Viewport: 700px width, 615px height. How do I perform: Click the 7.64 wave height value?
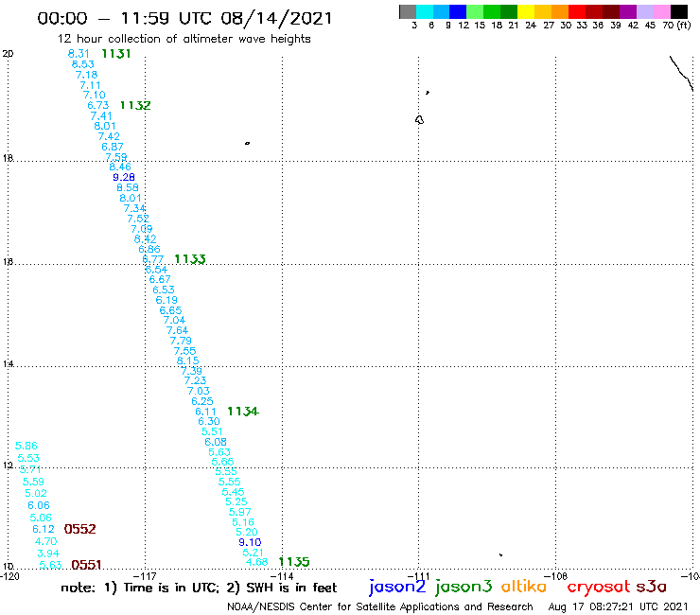coord(177,330)
